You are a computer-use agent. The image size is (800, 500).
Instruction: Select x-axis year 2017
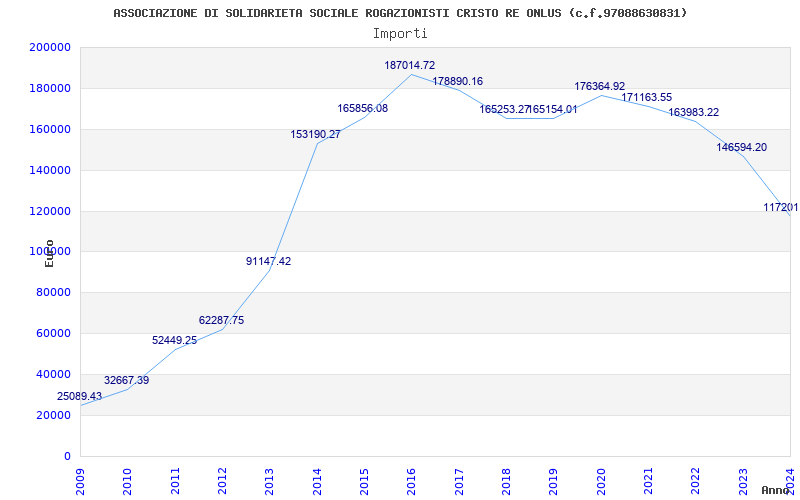(459, 481)
